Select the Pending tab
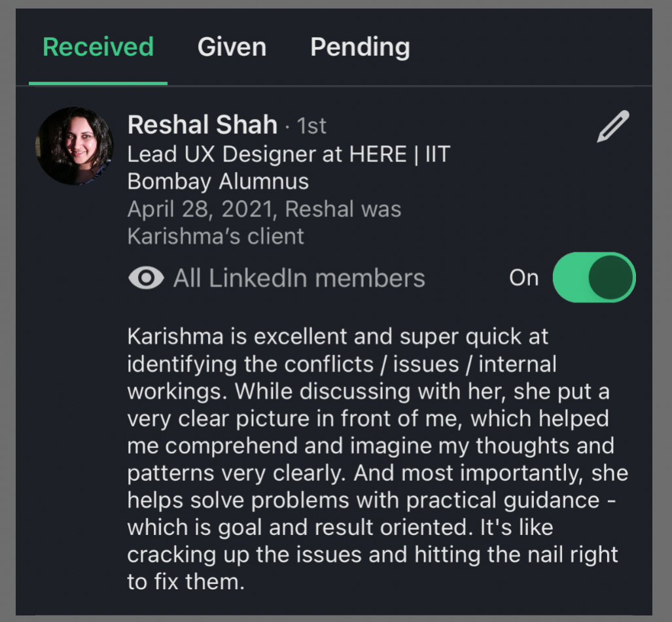 coord(360,47)
